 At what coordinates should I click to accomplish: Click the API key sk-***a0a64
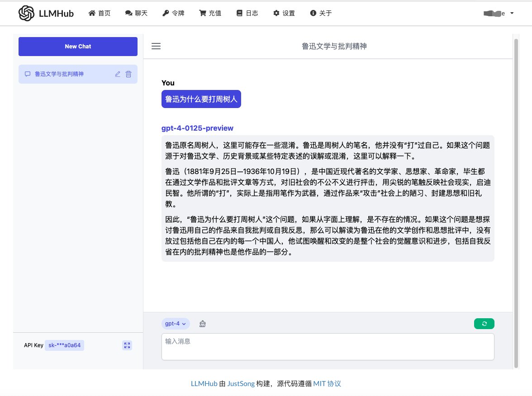[x=64, y=345]
